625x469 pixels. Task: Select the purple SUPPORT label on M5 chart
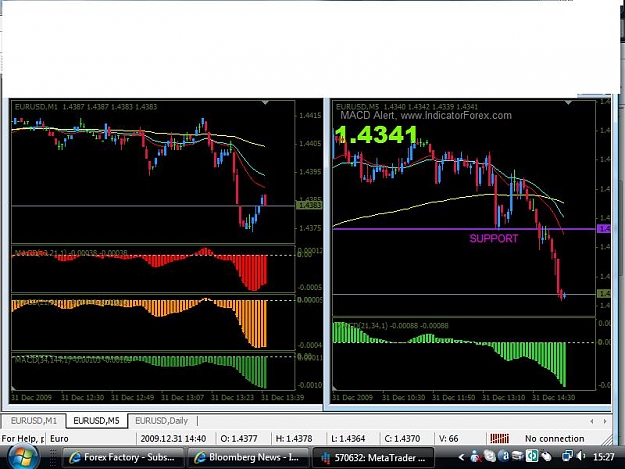tap(494, 238)
